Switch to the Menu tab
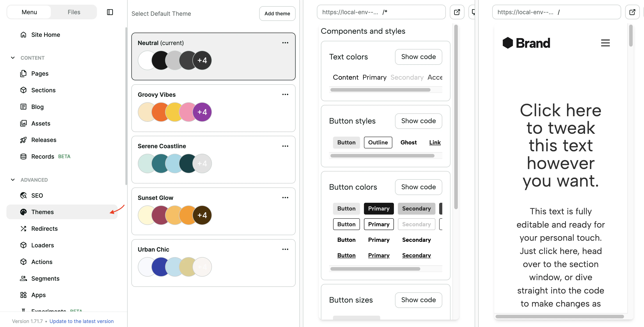 [29, 12]
